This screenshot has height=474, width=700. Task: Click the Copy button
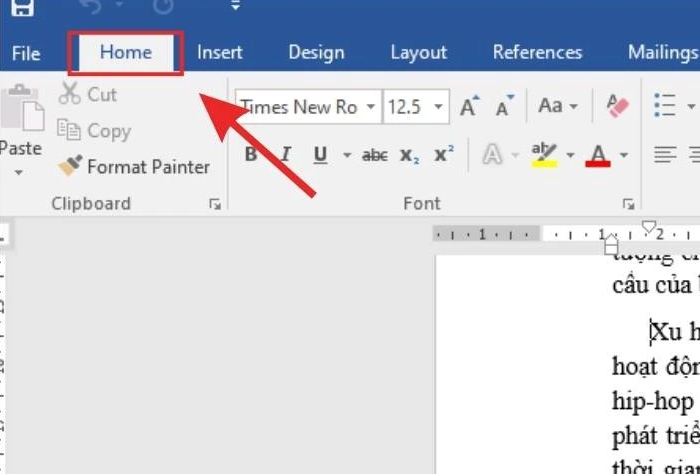point(94,131)
